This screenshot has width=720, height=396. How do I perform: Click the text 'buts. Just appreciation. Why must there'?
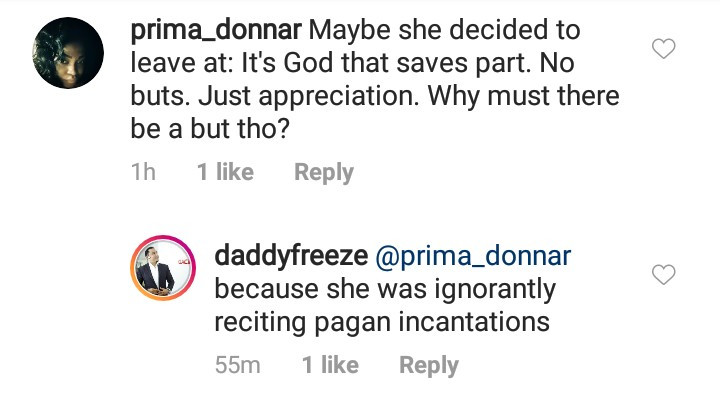point(375,96)
